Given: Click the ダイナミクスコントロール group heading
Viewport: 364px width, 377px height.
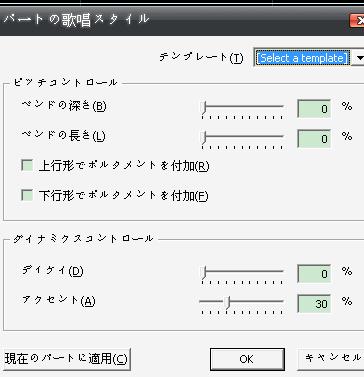Looking at the screenshot, I should [83, 239].
